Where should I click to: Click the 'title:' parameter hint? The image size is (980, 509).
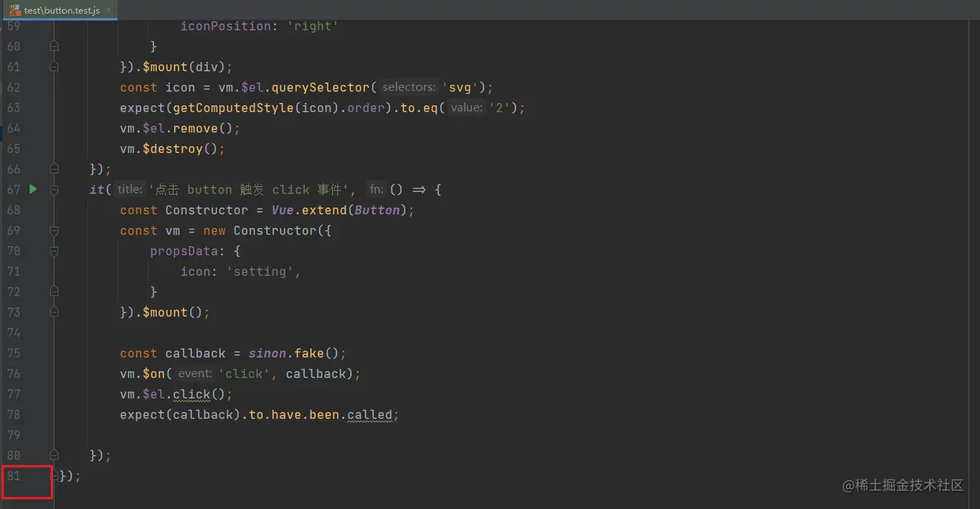point(130,189)
